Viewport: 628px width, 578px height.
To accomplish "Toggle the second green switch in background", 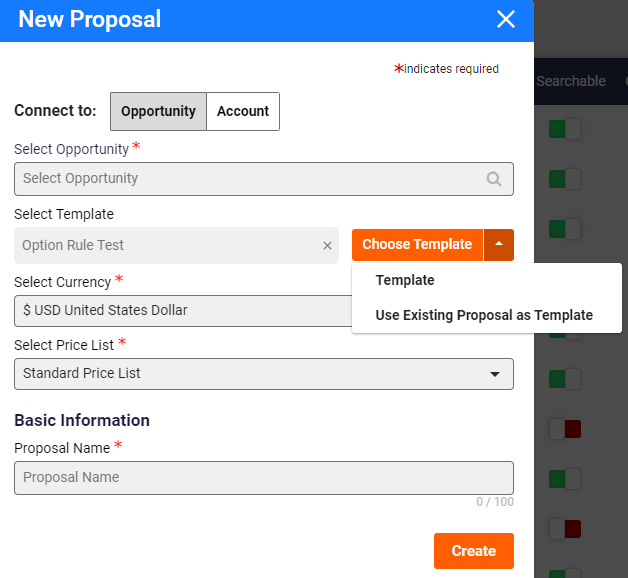I will pyautogui.click(x=565, y=179).
